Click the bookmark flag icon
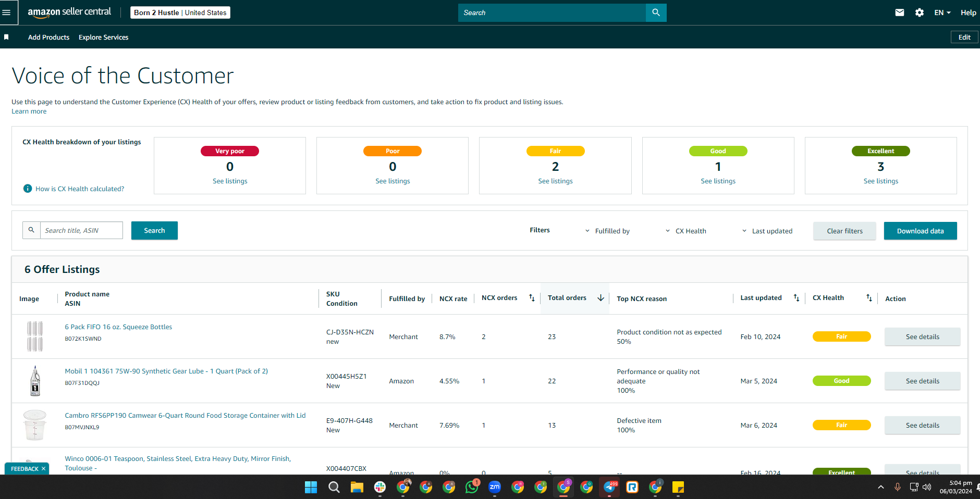 [6, 37]
